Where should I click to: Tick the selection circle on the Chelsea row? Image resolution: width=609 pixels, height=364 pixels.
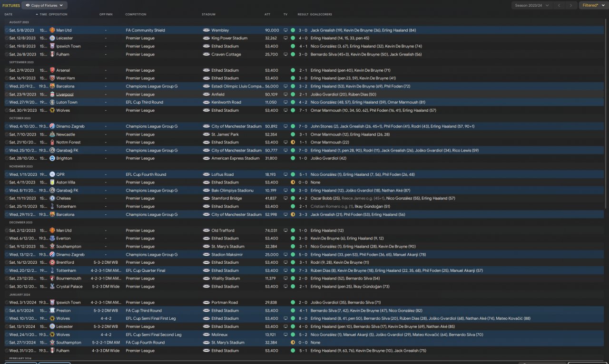7,198
